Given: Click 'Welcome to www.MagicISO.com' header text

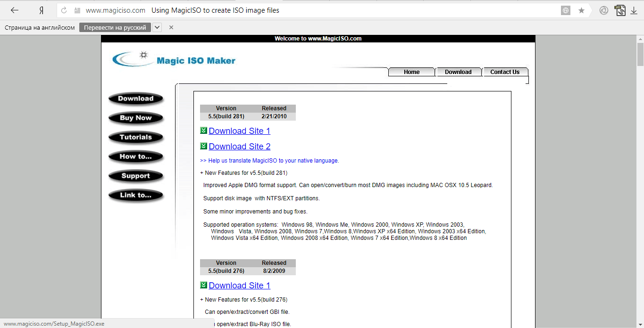Looking at the screenshot, I should pyautogui.click(x=318, y=39).
